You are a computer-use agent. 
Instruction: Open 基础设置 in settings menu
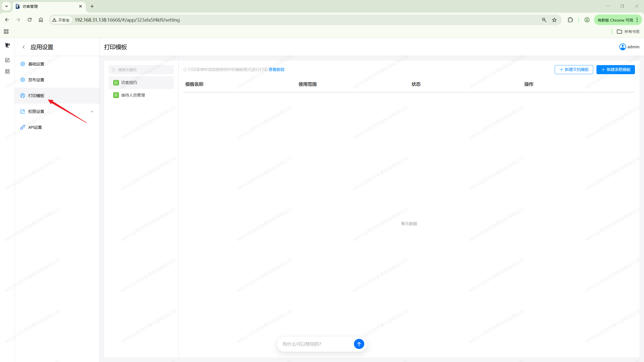tap(36, 64)
